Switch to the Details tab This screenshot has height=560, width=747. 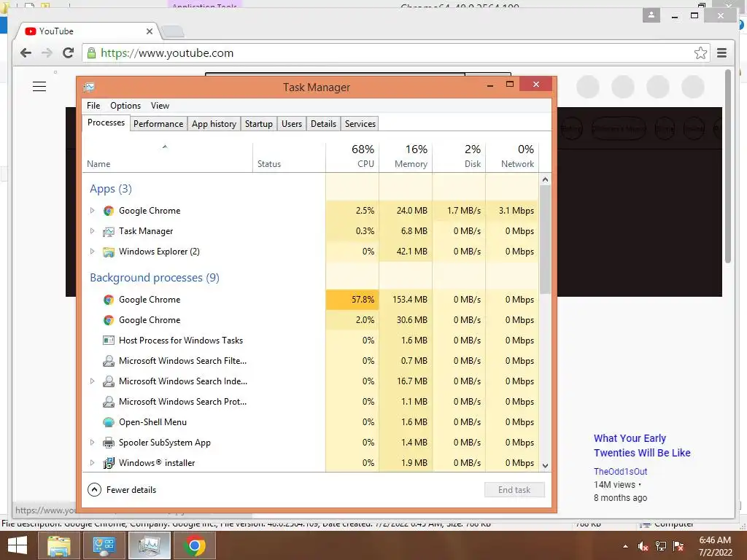[323, 124]
